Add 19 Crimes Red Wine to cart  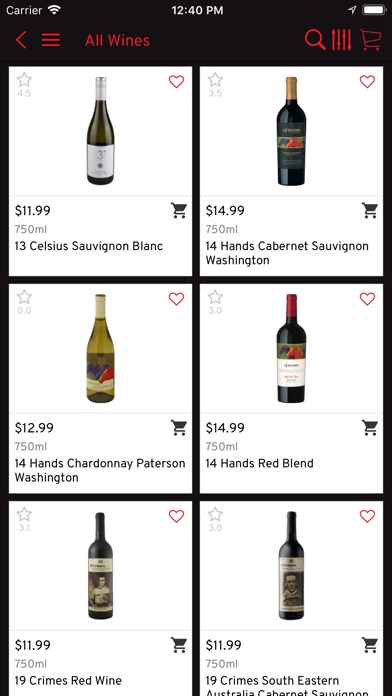(x=179, y=645)
